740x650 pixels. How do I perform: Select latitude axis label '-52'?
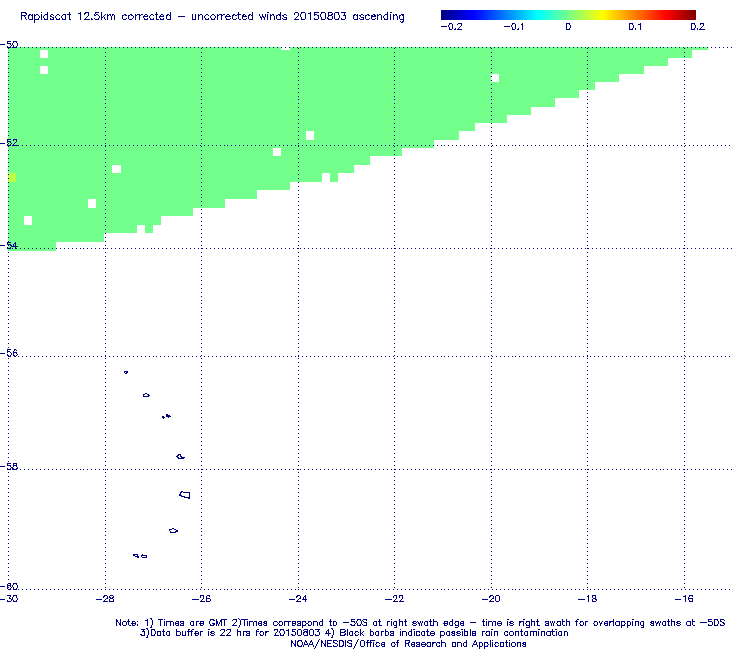click(x=9, y=143)
